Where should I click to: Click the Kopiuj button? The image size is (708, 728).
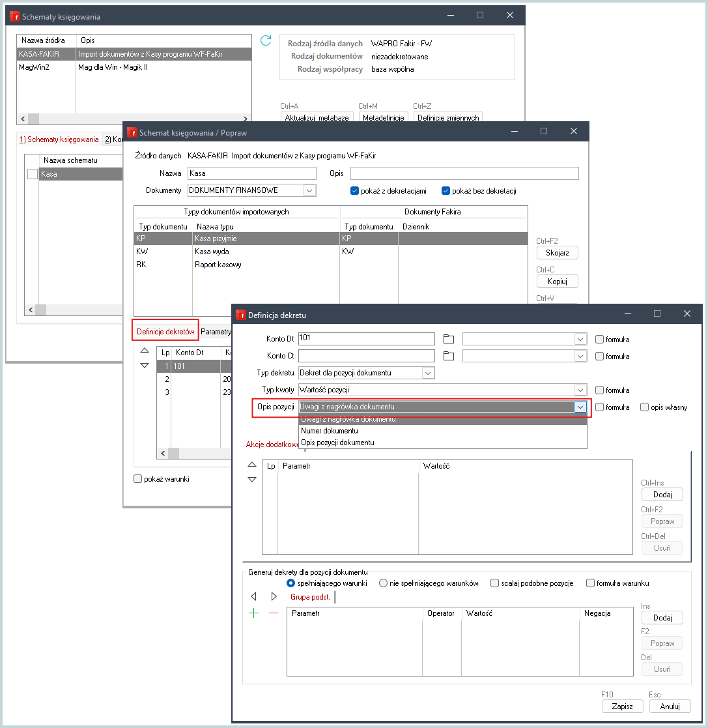click(557, 282)
